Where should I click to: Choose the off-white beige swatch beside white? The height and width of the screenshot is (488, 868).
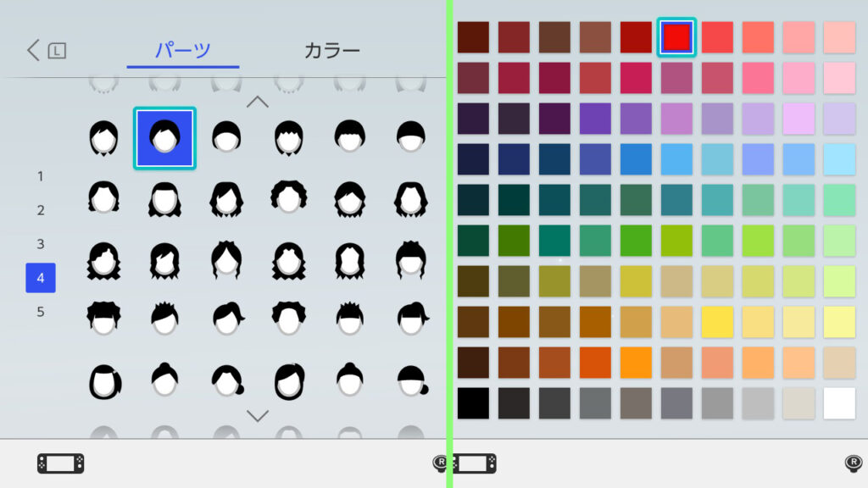pos(798,403)
